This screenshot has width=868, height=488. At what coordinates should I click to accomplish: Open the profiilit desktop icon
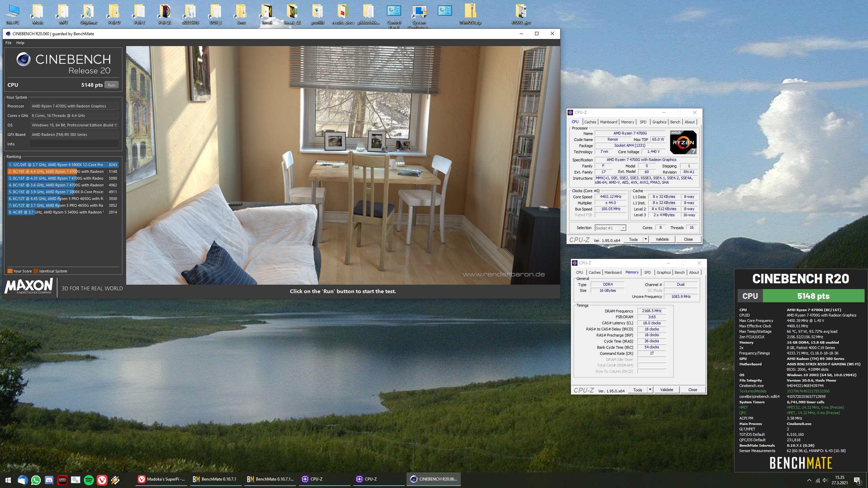click(x=317, y=14)
